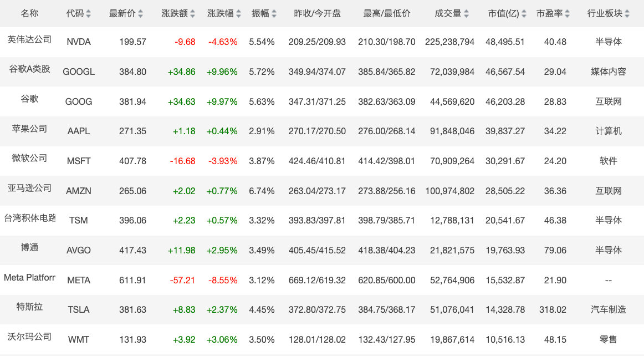Click MSFT change amount -16.68
644x356 pixels.
point(183,161)
